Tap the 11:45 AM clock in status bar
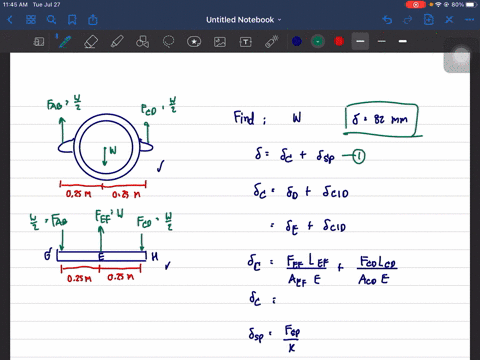This screenshot has width=480, height=360. pyautogui.click(x=15, y=5)
